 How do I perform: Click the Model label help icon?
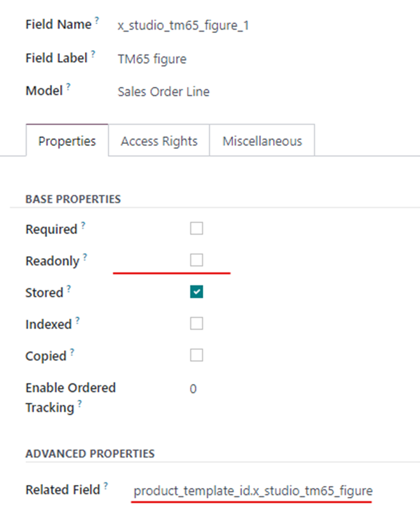pos(68,87)
